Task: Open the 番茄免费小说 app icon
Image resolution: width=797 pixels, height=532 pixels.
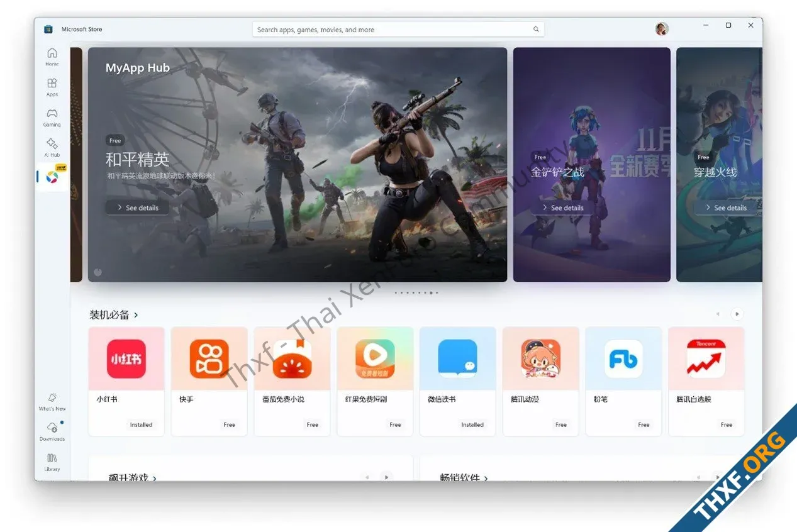Action: [x=292, y=358]
